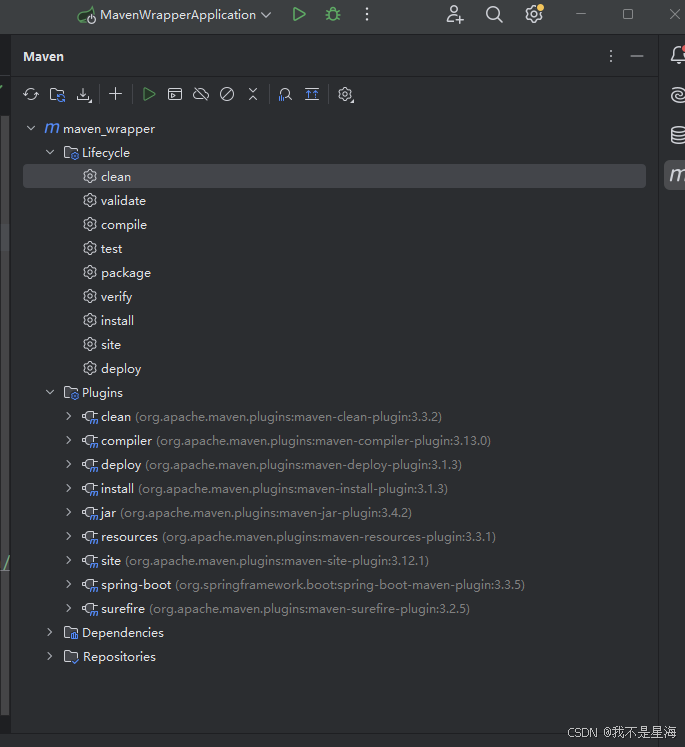The height and width of the screenshot is (747, 685).
Task: Select maven-deploy-plugin:3.1.3 entry
Action: pyautogui.click(x=303, y=465)
